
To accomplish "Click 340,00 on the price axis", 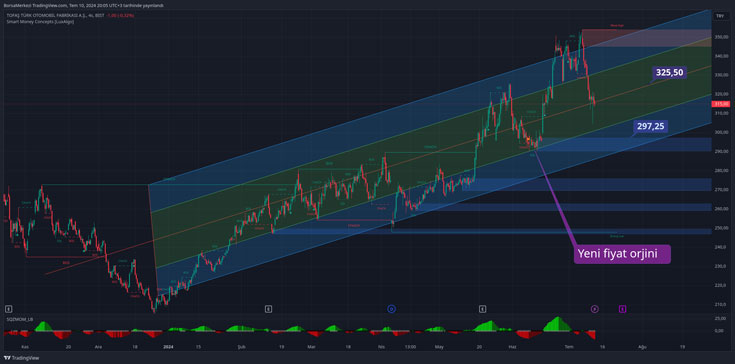I will pos(720,55).
